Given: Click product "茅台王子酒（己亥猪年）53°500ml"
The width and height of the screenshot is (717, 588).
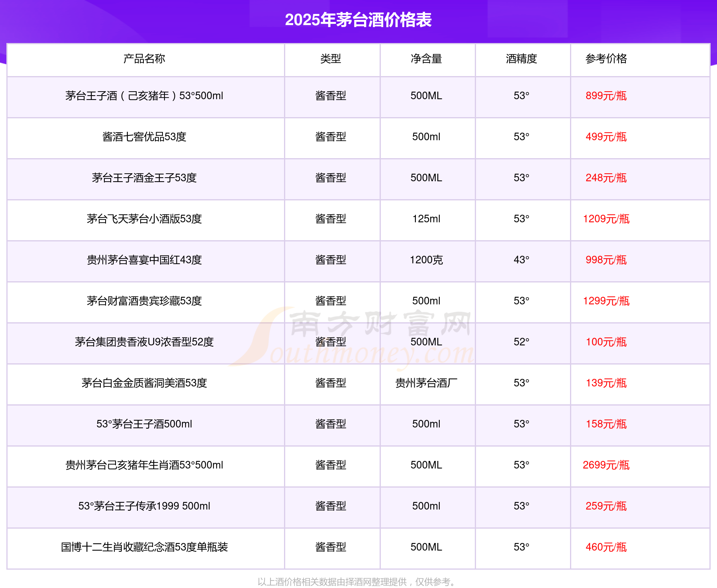Looking at the screenshot, I should [144, 96].
